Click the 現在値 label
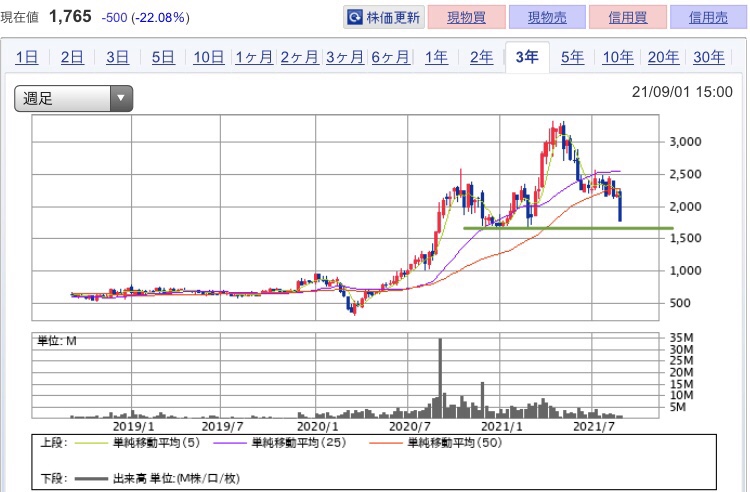750x492 pixels. pyautogui.click(x=20, y=18)
